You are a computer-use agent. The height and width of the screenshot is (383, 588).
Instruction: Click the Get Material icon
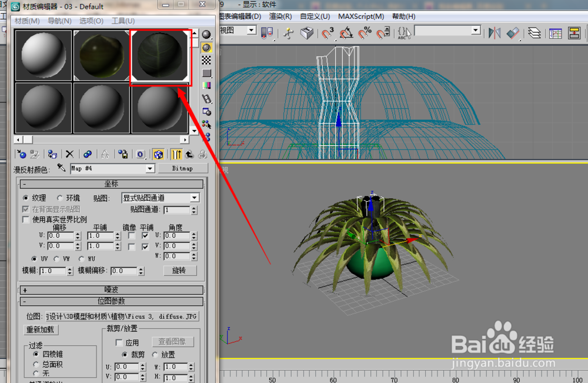tap(21, 154)
